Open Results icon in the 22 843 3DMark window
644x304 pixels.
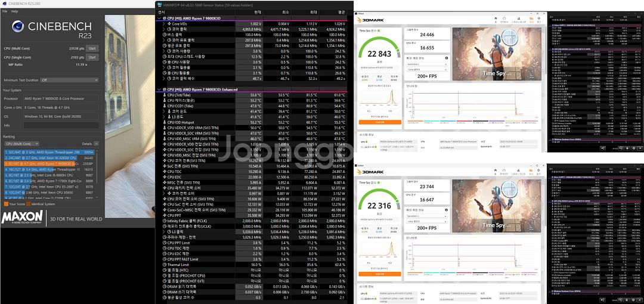coord(531,19)
